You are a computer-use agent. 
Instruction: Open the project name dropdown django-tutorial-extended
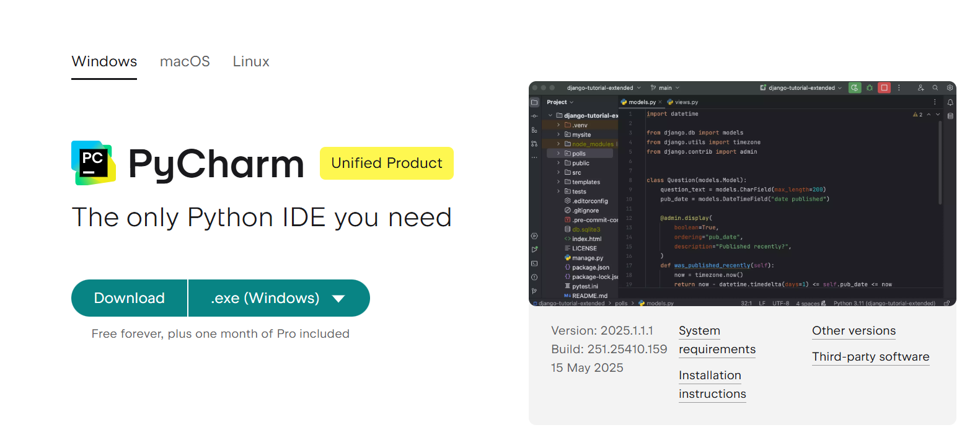[x=604, y=88]
